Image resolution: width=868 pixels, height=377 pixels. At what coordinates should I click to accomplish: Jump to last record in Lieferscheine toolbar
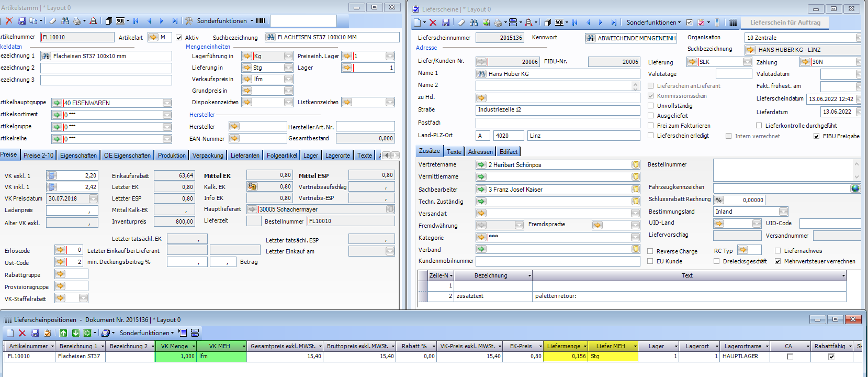click(614, 23)
